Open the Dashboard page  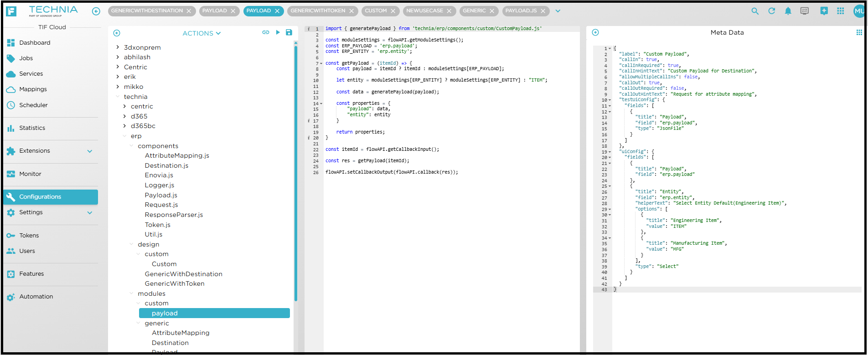tap(35, 43)
